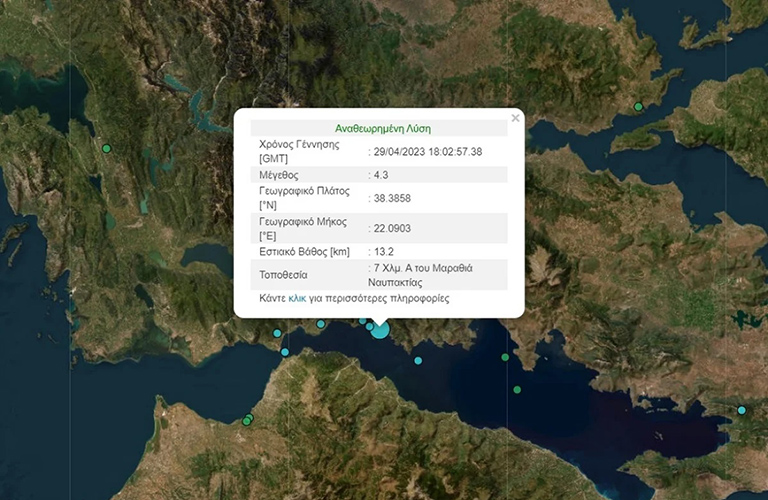This screenshot has height=500, width=768.
Task: Select the paired green markers on the Peloponnese northwest coast
Action: 248,420
